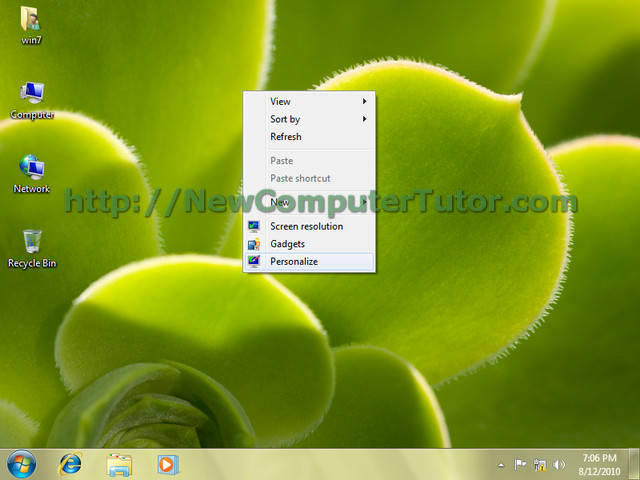Image resolution: width=640 pixels, height=480 pixels.
Task: Launch Internet Explorer from the taskbar
Action: click(x=71, y=464)
